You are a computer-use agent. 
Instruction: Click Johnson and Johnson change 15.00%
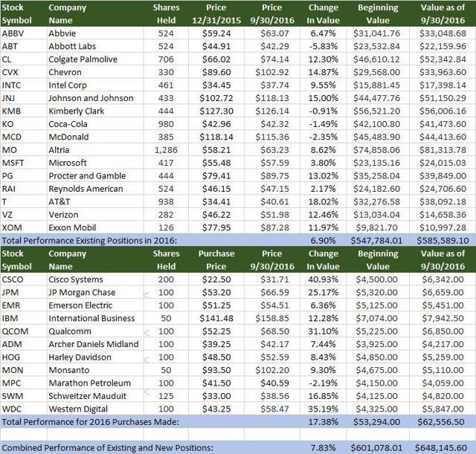(324, 98)
